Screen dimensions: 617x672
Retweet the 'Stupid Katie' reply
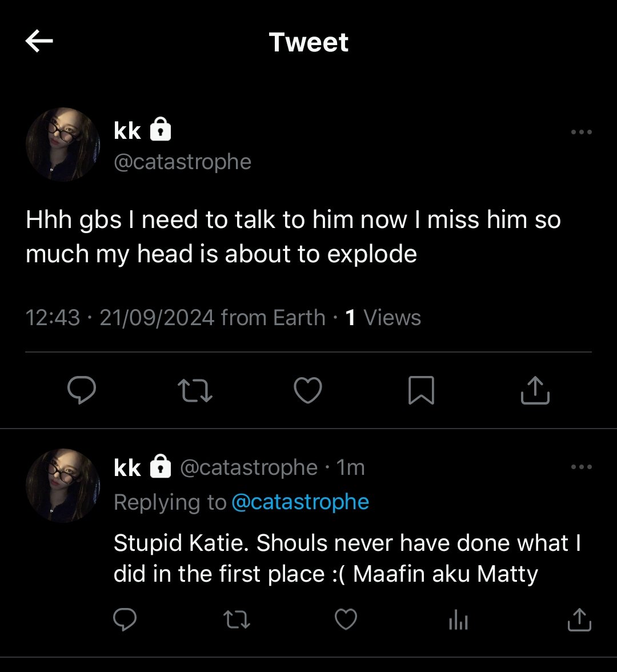(237, 619)
